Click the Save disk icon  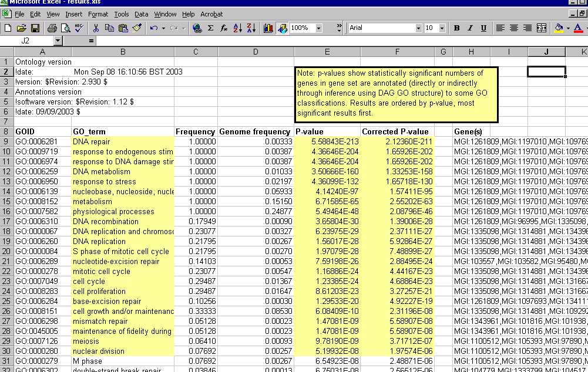pyautogui.click(x=35, y=28)
